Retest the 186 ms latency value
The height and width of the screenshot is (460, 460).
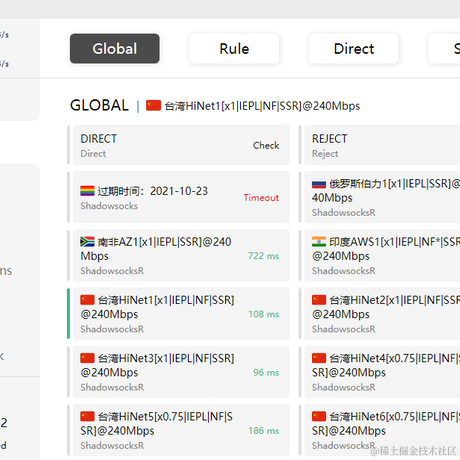point(264,431)
